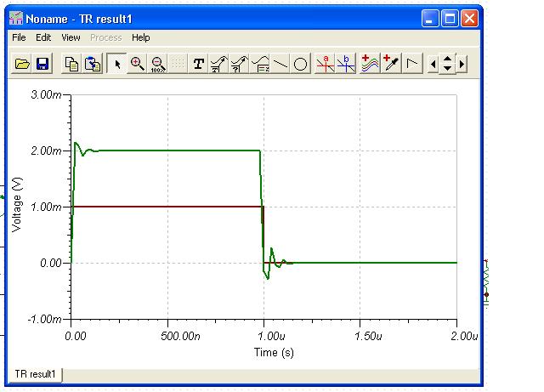Save the result with floppy icon
This screenshot has height=392, width=544.
(42, 64)
